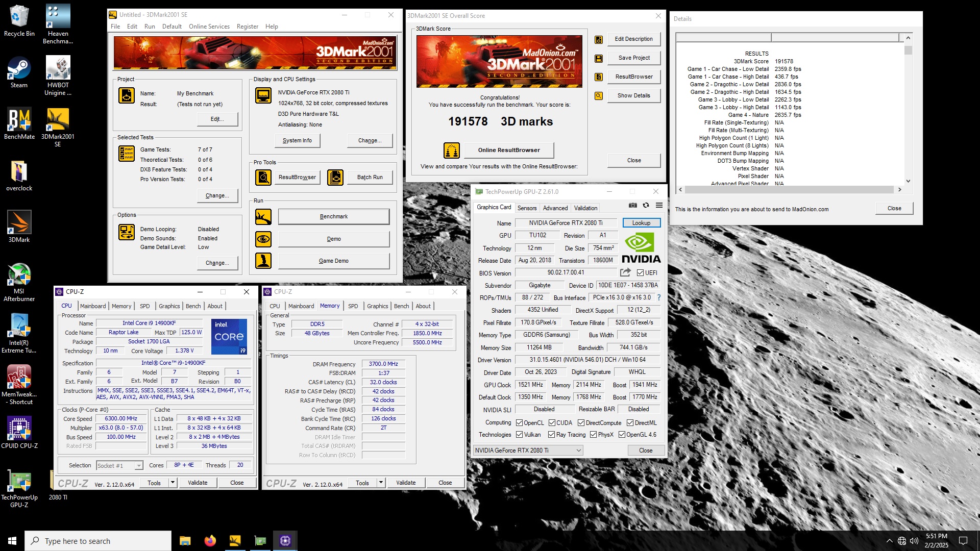Click the Show Details button
980x551 pixels.
click(633, 95)
